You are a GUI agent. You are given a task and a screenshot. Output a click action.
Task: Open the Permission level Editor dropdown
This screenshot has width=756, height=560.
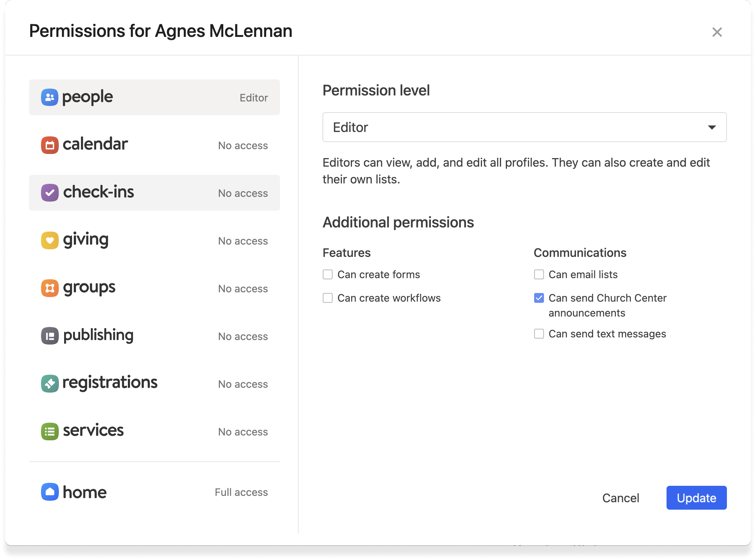pos(524,127)
